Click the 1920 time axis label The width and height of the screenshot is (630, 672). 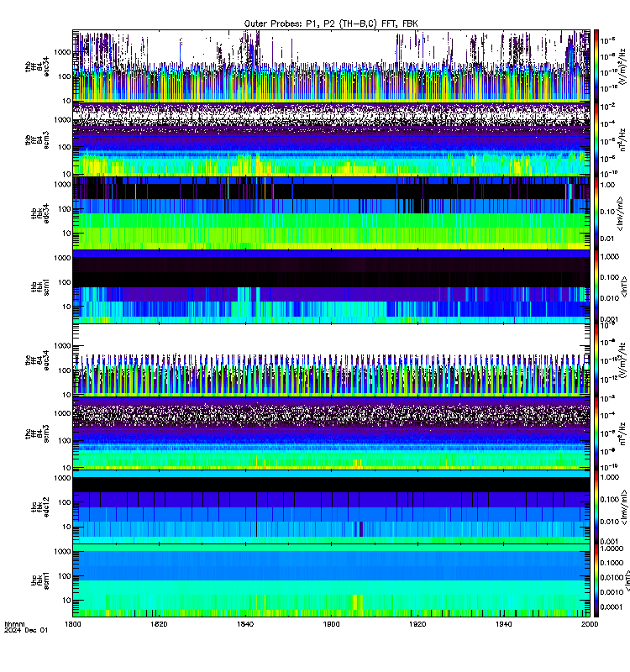417,624
